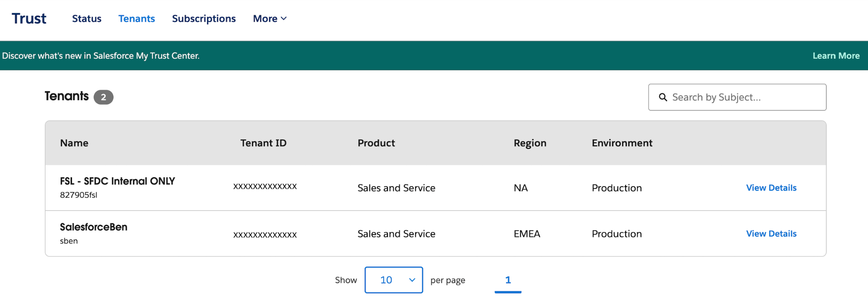
Task: Select page 1 in pagination
Action: [x=508, y=280]
